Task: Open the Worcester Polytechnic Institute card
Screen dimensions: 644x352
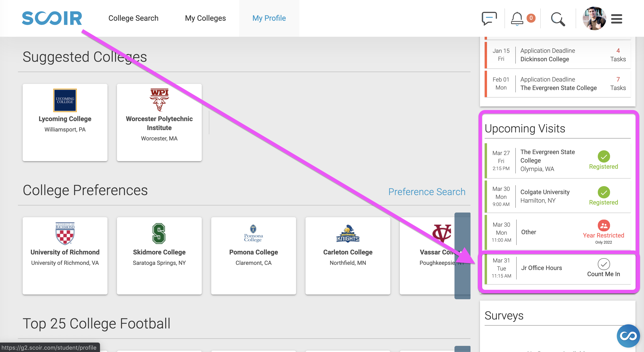Action: tap(159, 123)
